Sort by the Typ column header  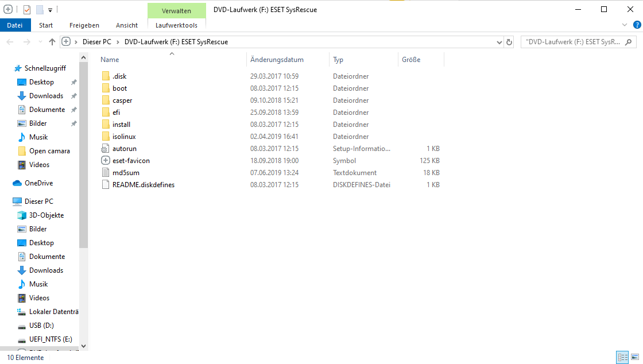(338, 60)
